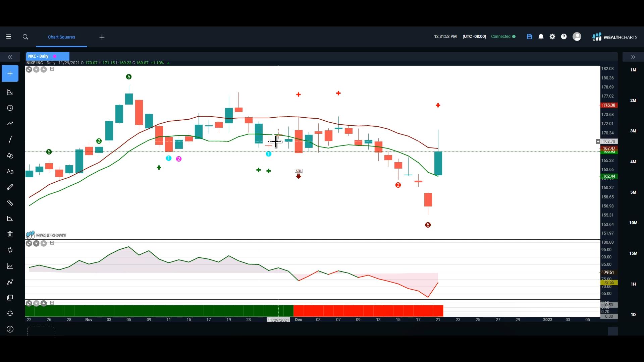Screen dimensions: 644x362
Task: Select the 5M timeframe
Action: [633, 192]
